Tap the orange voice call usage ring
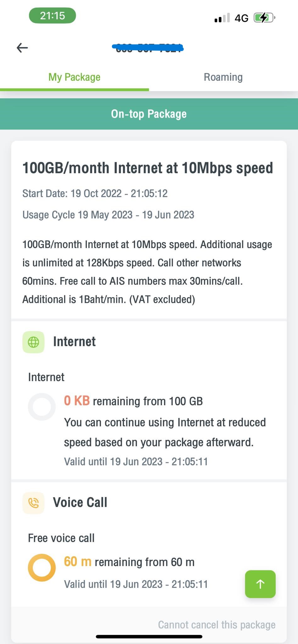 coord(42,568)
